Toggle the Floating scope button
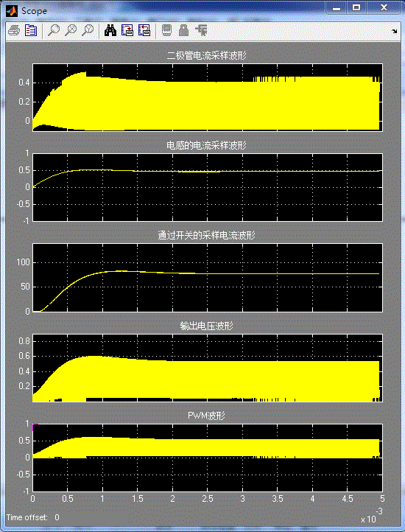The image size is (405, 532). click(x=166, y=31)
